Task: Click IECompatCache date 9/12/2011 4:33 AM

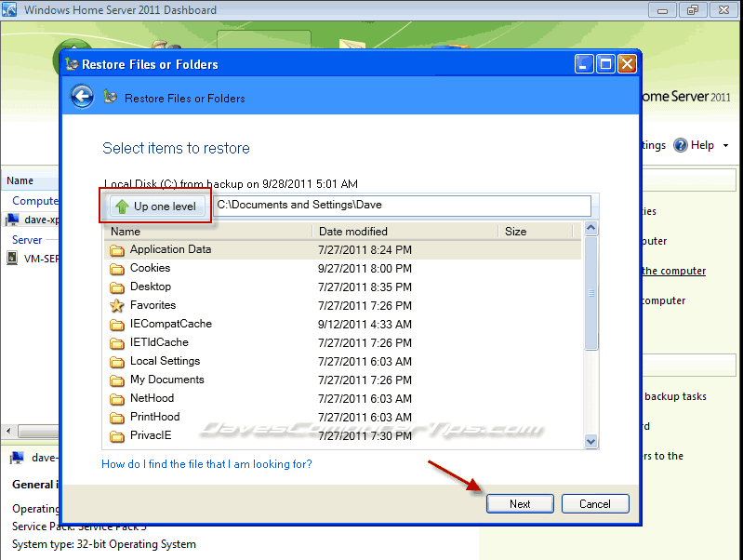Action: tap(365, 325)
